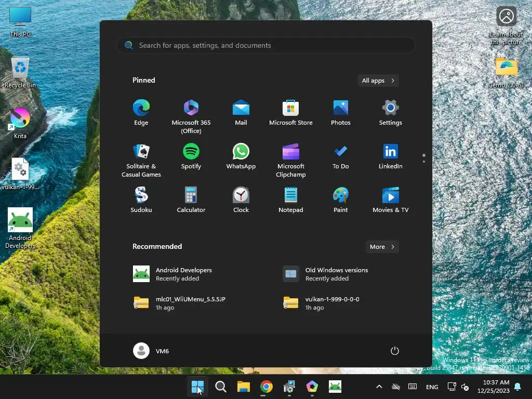Screen dimensions: 532x399
Task: Switch to Google Chrome on taskbar
Action: [x=267, y=387]
